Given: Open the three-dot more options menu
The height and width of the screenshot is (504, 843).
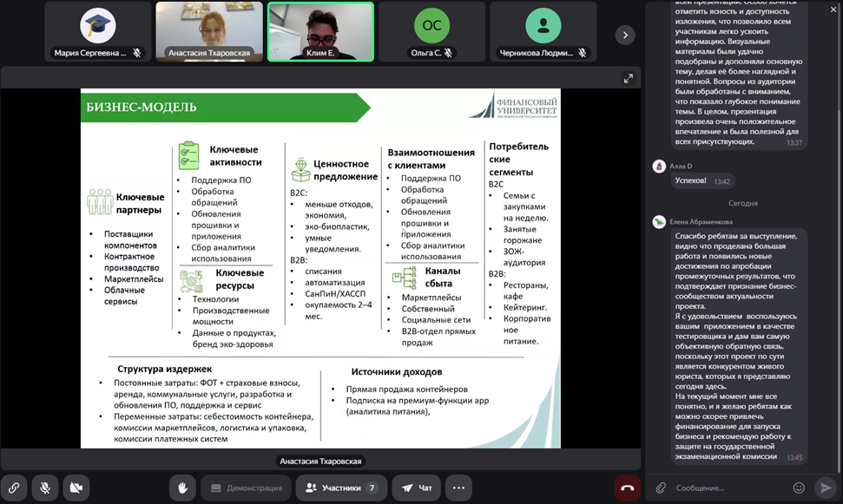Looking at the screenshot, I should coord(458,488).
